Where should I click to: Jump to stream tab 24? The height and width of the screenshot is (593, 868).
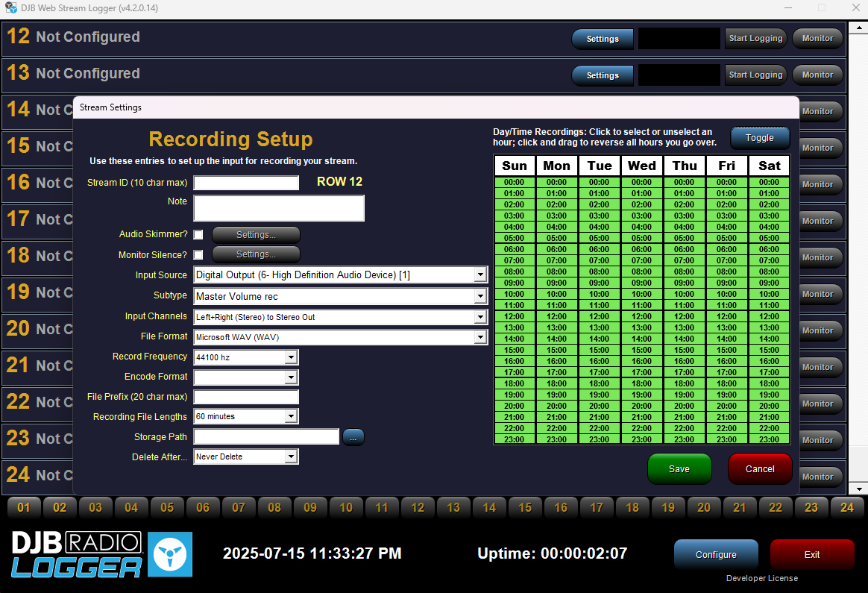(847, 507)
